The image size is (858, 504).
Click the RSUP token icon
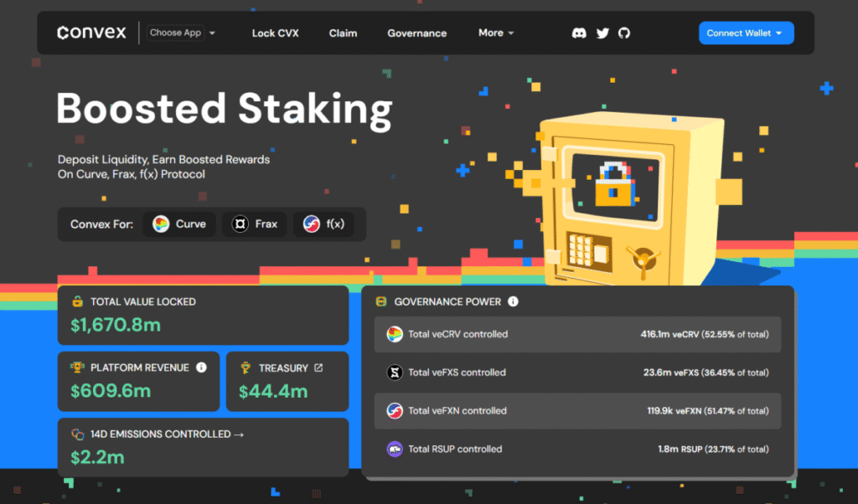395,450
